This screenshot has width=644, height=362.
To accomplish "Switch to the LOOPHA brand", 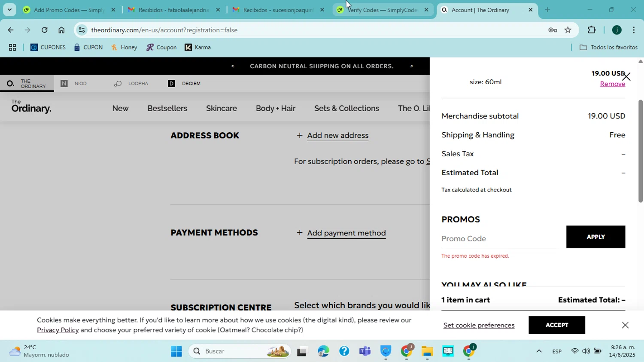I will coord(131,83).
